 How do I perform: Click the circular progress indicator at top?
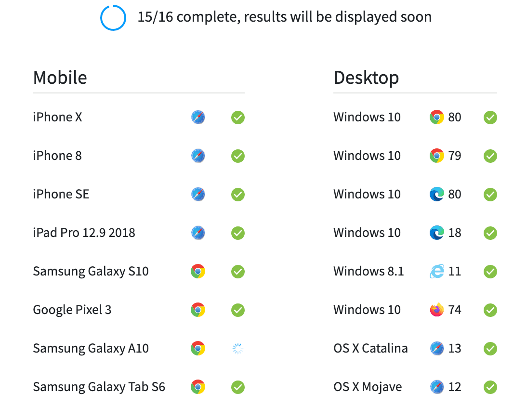pos(113,17)
